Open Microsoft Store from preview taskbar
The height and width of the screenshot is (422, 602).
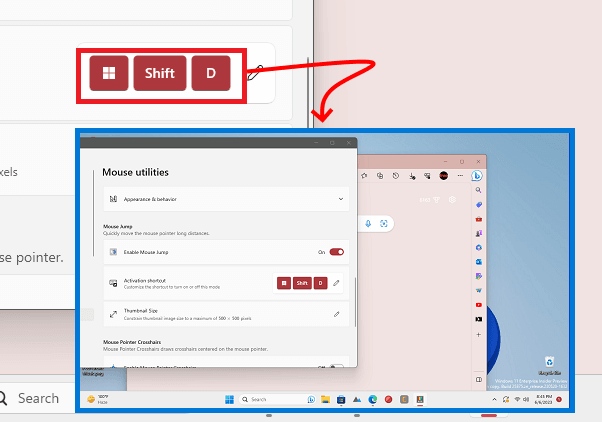pyautogui.click(x=341, y=399)
